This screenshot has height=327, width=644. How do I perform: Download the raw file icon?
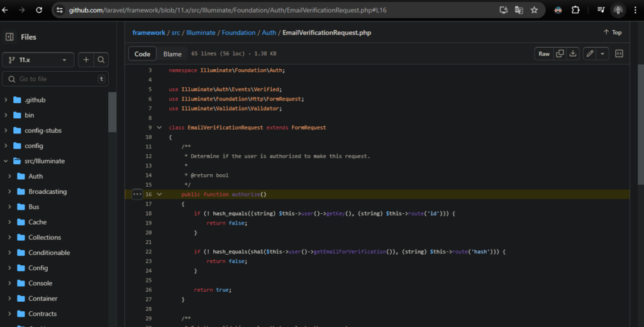coord(572,53)
